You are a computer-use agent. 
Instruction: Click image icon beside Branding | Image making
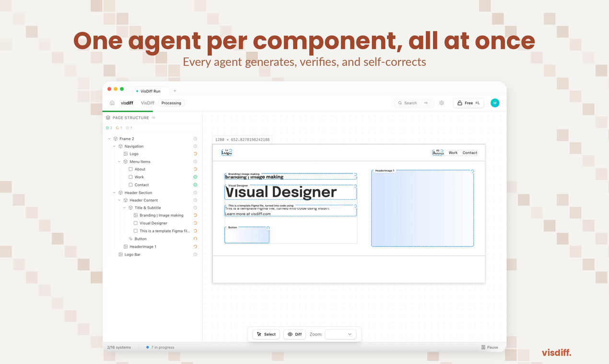[x=136, y=216]
